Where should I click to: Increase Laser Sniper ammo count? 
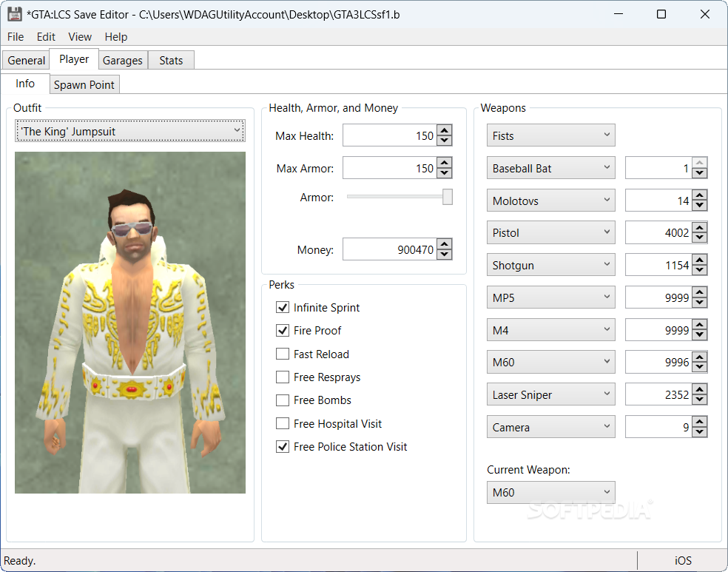pyautogui.click(x=700, y=389)
